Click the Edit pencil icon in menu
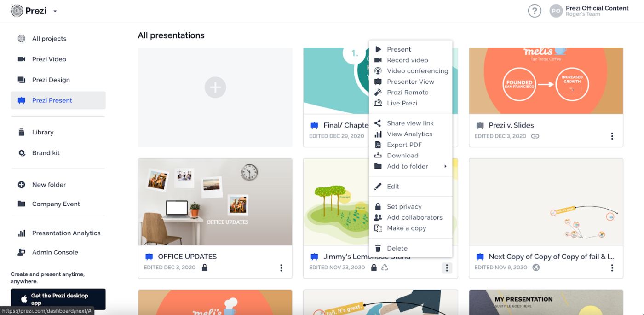This screenshot has height=315, width=644. [378, 187]
